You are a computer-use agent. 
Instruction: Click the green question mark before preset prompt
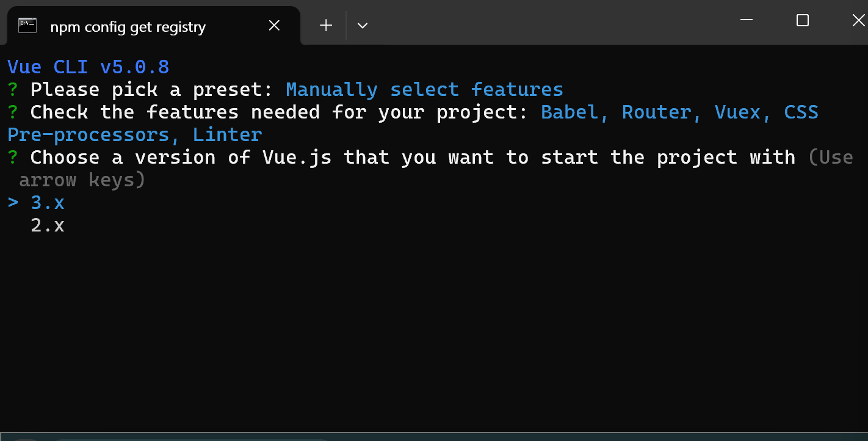click(x=13, y=90)
